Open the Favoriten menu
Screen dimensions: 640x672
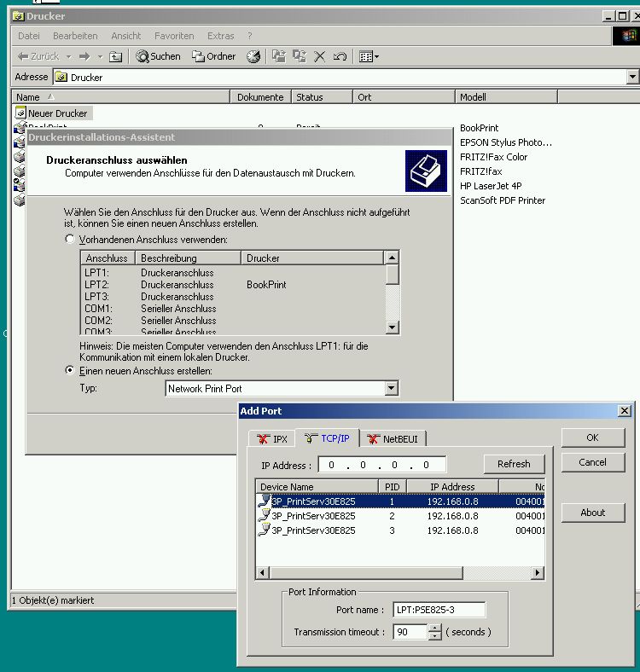pos(174,36)
